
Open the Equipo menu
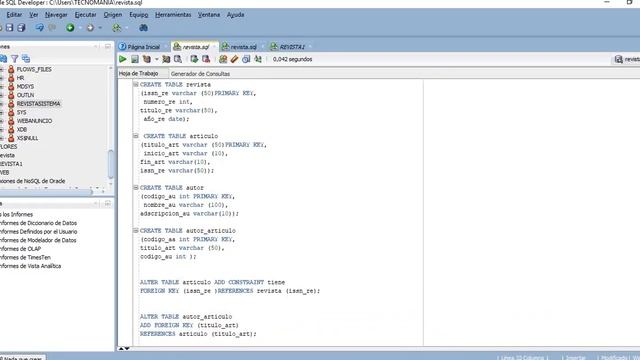(x=138, y=15)
